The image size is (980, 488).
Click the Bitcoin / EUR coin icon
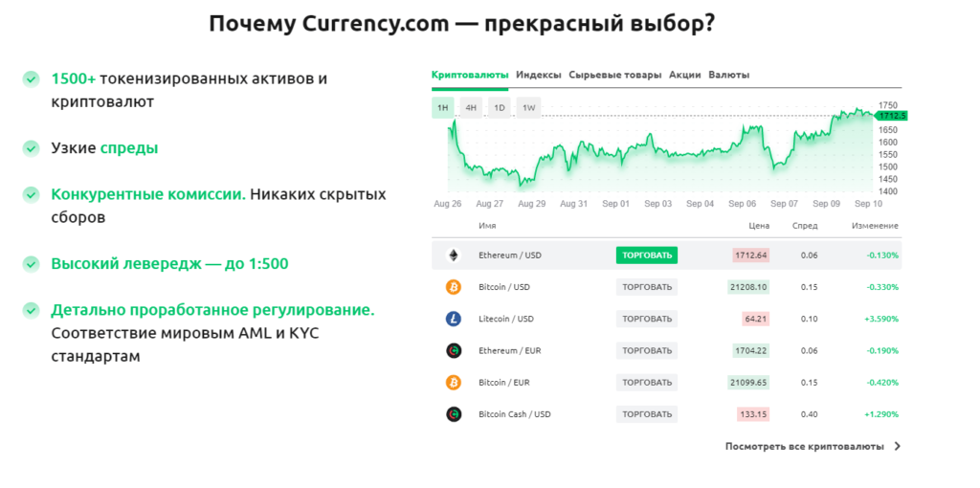point(453,383)
